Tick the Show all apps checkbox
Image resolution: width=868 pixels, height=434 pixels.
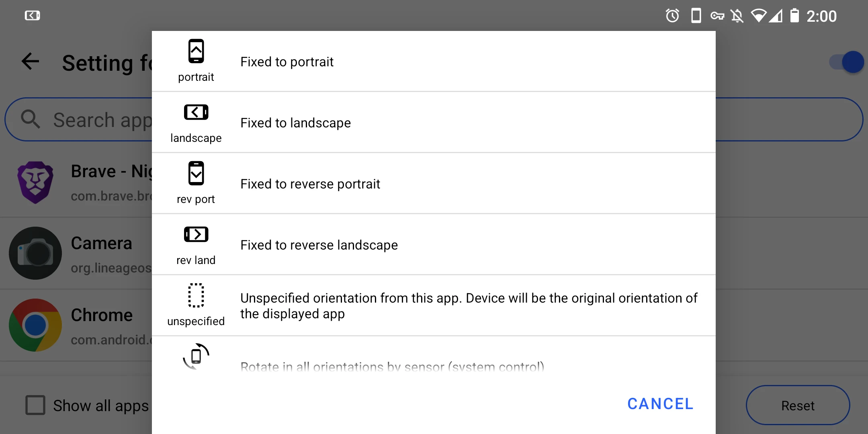tap(35, 405)
